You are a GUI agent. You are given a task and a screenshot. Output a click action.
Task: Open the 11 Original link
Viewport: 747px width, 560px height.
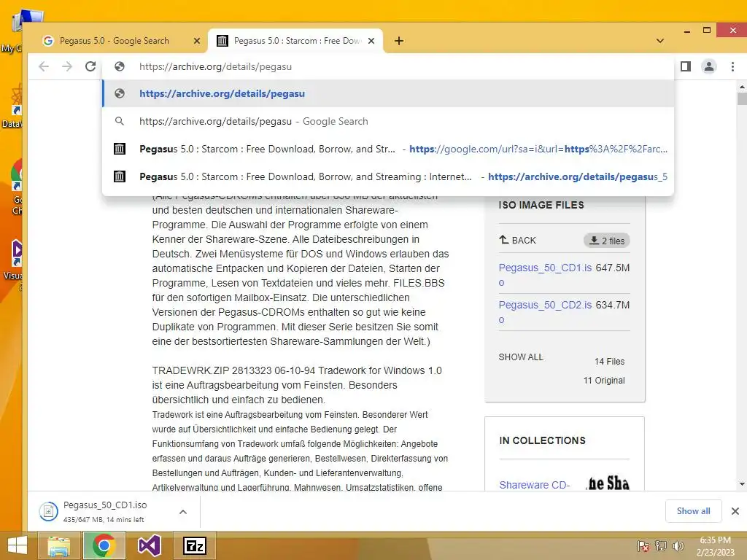click(x=604, y=381)
